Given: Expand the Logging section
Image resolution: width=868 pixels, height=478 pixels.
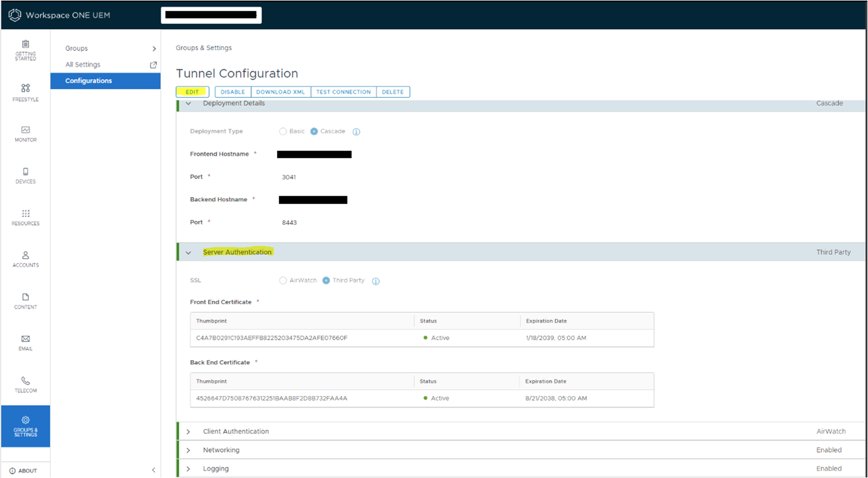Looking at the screenshot, I should [x=188, y=468].
